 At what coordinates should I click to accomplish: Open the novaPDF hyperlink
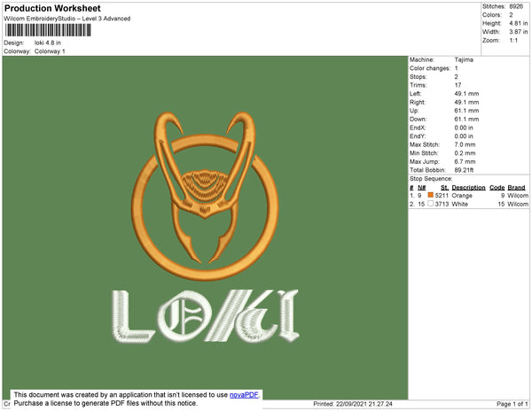coord(244,395)
